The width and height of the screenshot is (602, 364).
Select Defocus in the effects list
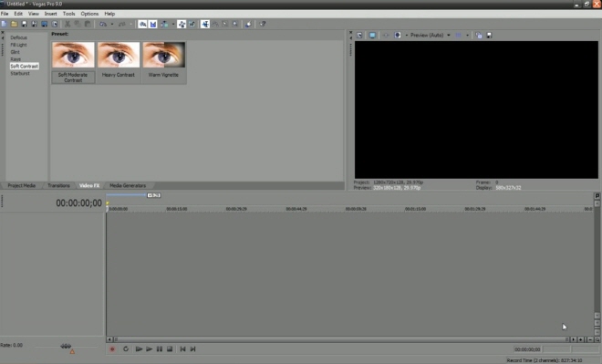coord(18,37)
